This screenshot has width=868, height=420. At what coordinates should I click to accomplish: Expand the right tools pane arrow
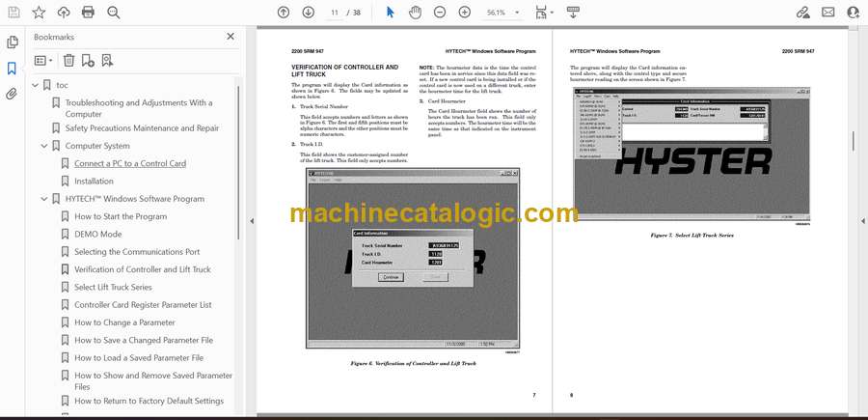(862, 221)
